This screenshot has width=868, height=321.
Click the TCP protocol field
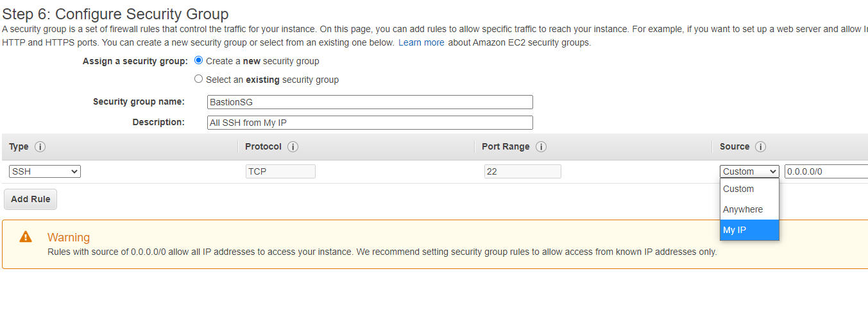pyautogui.click(x=280, y=171)
